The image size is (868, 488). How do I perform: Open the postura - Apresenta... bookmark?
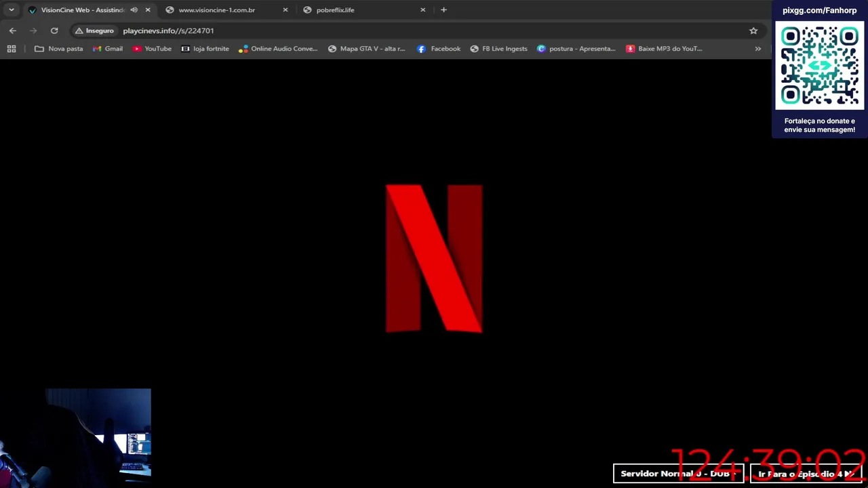(576, 49)
